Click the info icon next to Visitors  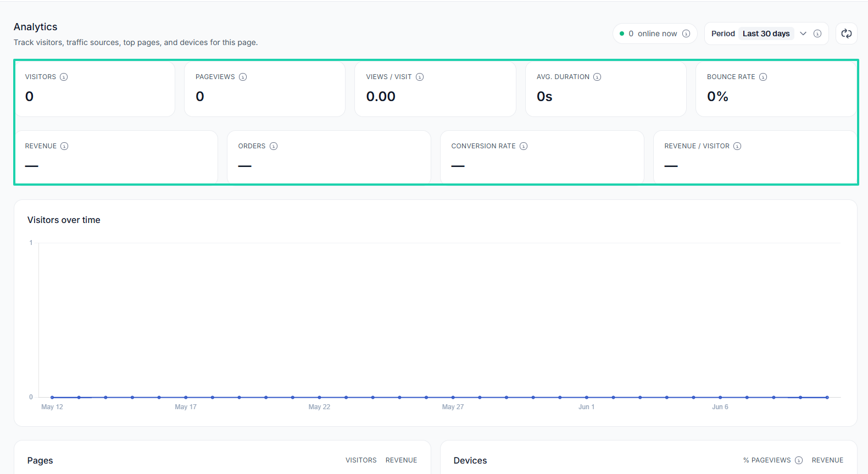[64, 77]
